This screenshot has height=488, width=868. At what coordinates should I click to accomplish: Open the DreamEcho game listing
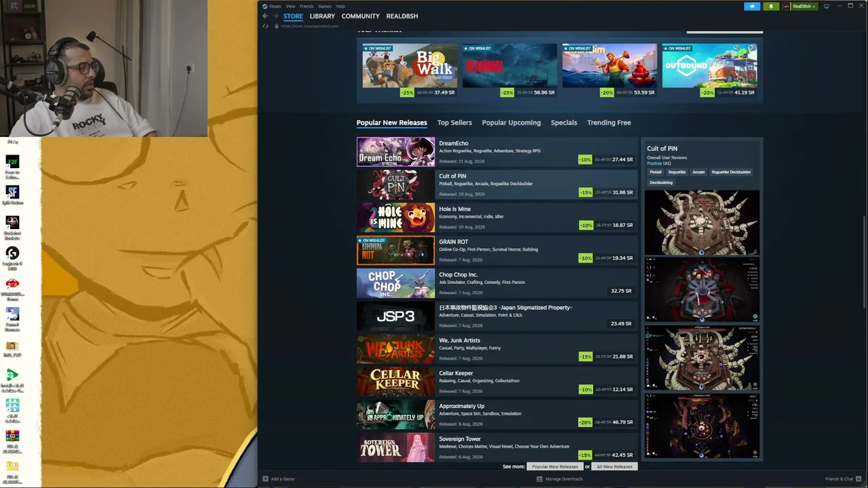pos(497,151)
